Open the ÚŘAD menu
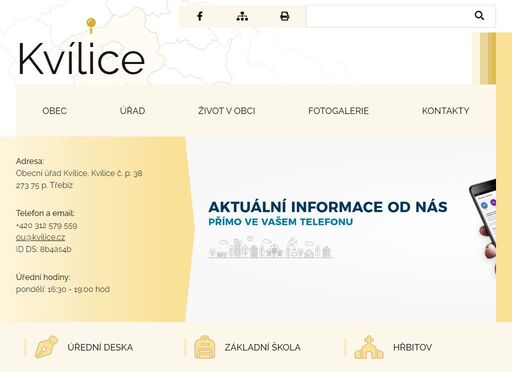The width and height of the screenshot is (512, 384). pyautogui.click(x=132, y=111)
